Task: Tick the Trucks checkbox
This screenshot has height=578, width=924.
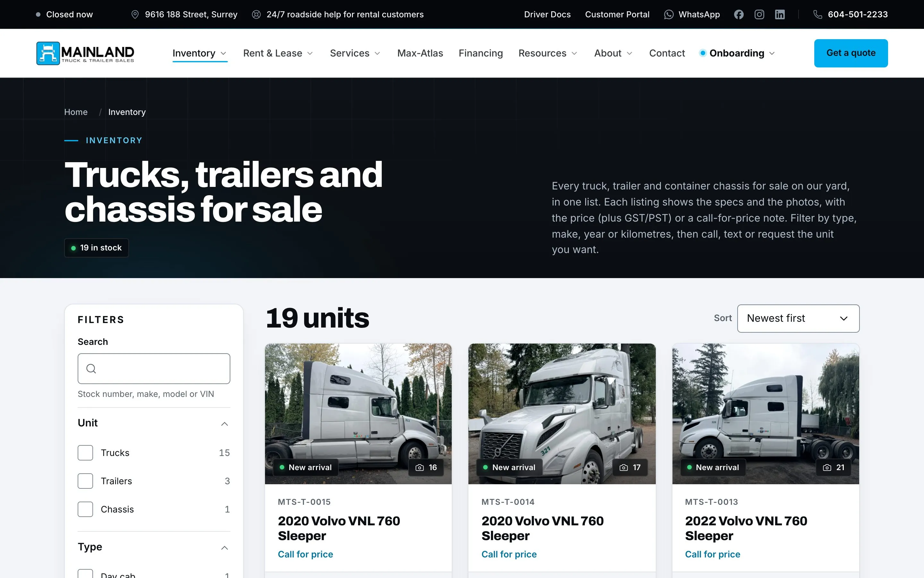Action: (85, 453)
